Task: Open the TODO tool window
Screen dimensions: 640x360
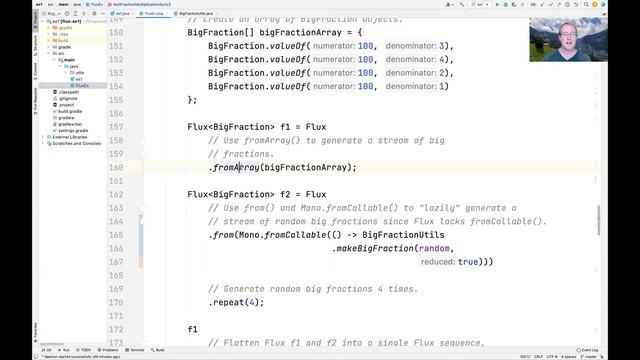Action: pos(84,350)
